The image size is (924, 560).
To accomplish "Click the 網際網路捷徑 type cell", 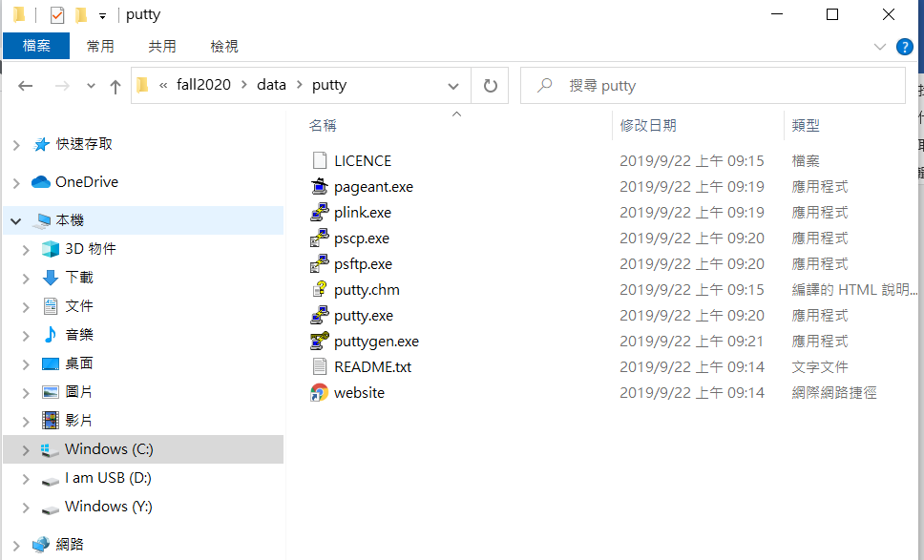I will tap(834, 393).
